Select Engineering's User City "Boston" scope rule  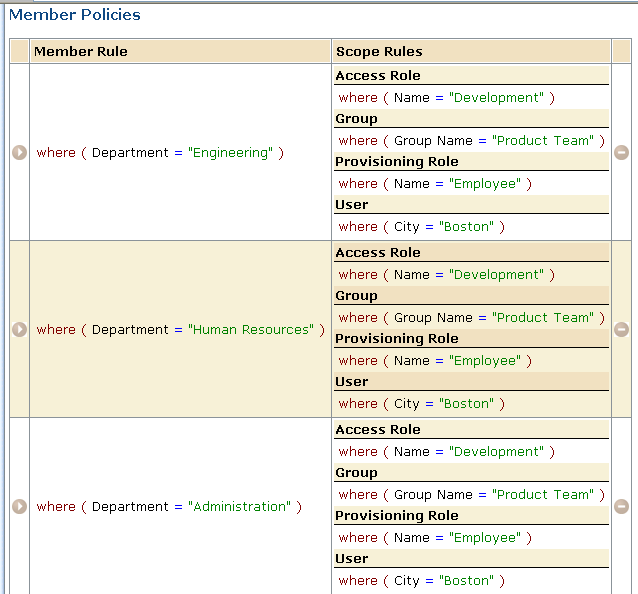(421, 227)
